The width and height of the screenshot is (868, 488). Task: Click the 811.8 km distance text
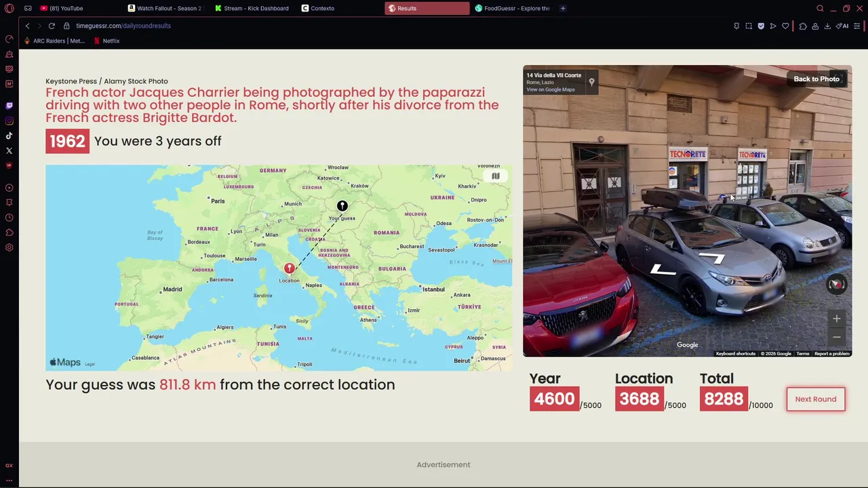coord(187,385)
